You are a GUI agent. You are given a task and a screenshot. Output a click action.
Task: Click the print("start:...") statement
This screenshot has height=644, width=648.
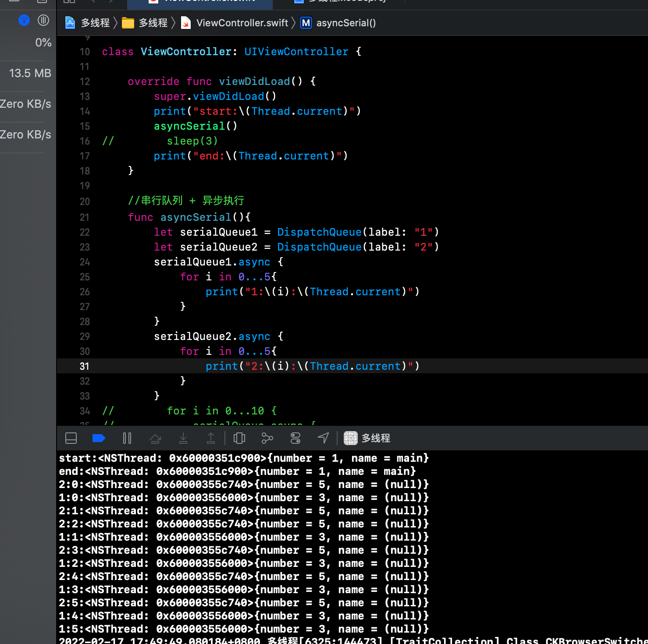257,111
